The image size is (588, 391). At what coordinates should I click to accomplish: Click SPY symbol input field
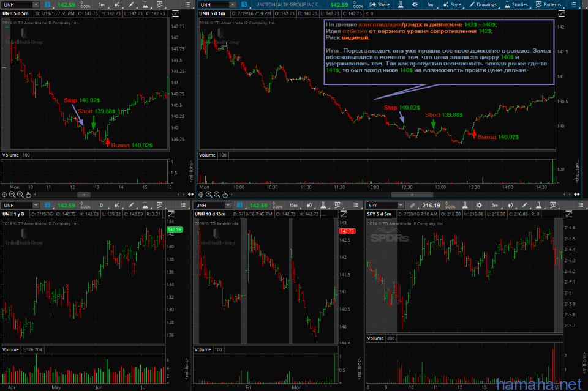[x=382, y=205]
